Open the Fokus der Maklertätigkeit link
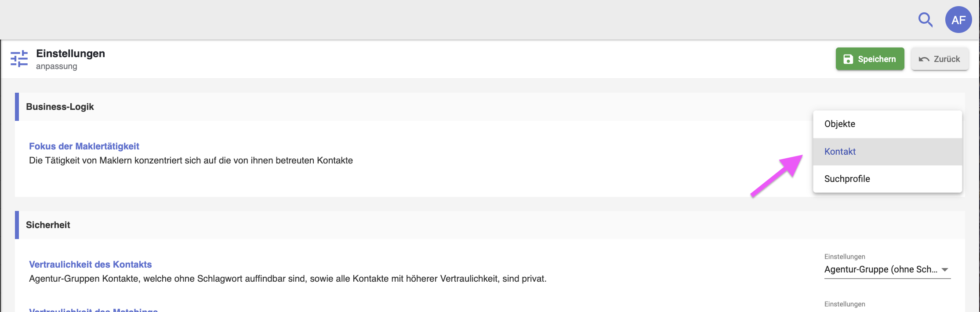The height and width of the screenshot is (312, 980). [84, 146]
